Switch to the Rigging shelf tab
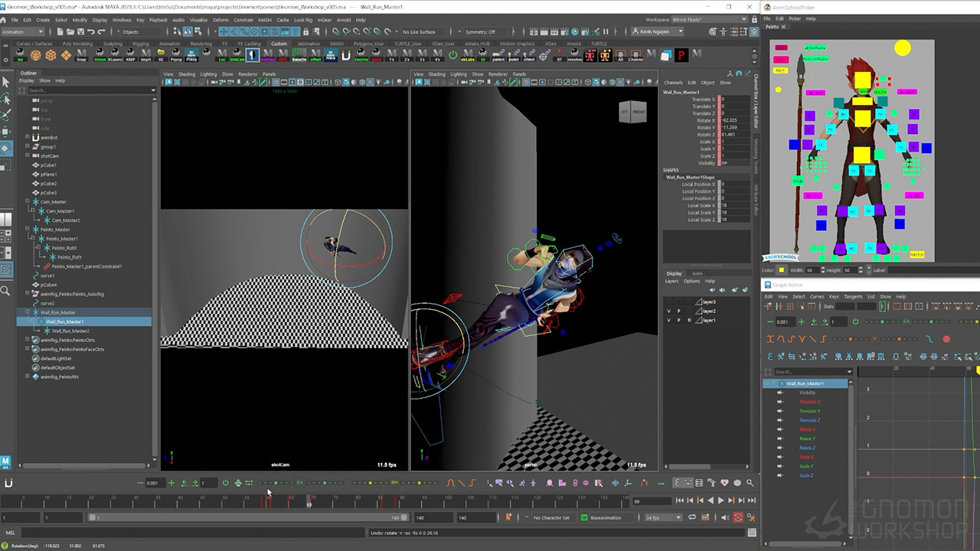This screenshot has height=551, width=980. click(140, 44)
